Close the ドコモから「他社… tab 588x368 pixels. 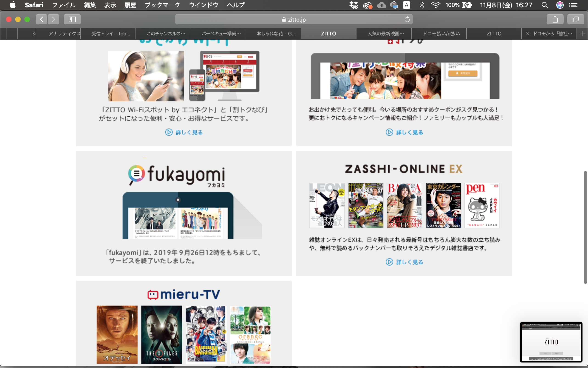[528, 34]
